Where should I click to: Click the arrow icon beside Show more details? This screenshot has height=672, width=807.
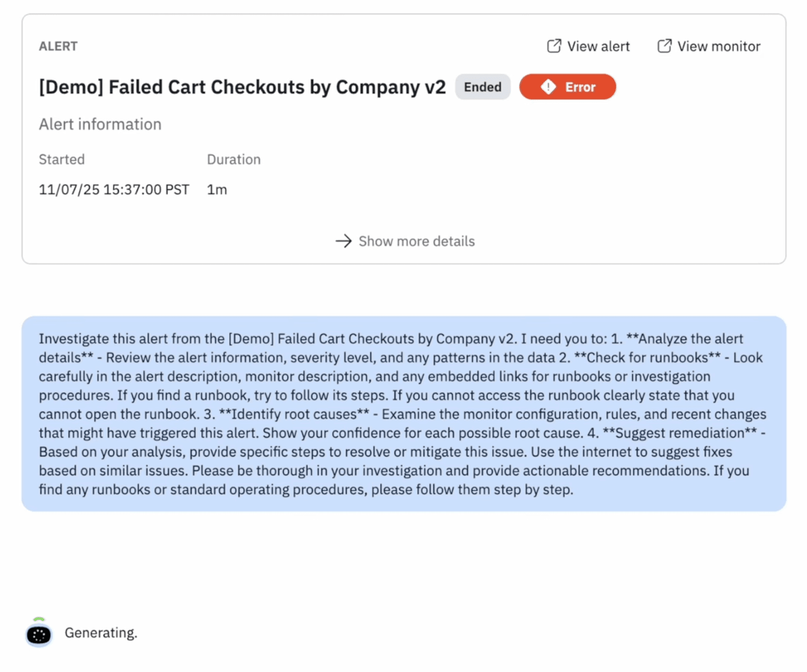tap(343, 241)
